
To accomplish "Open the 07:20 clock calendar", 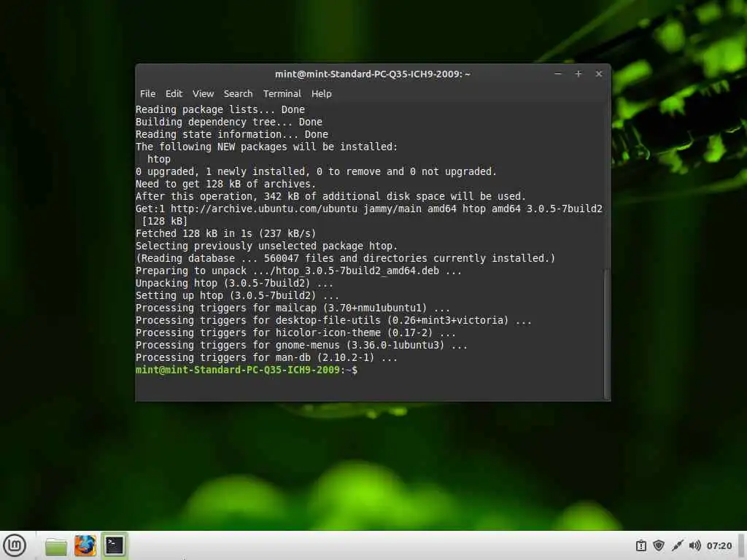I will point(719,545).
